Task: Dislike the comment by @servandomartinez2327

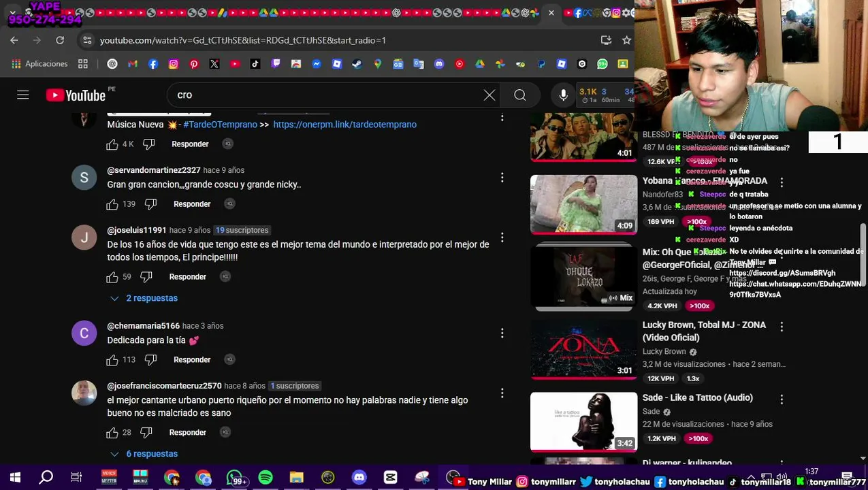Action: point(150,204)
